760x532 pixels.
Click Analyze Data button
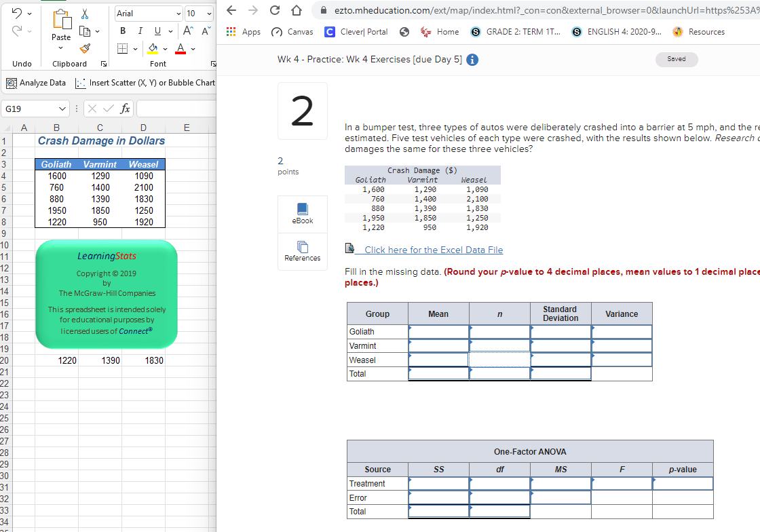[x=36, y=83]
